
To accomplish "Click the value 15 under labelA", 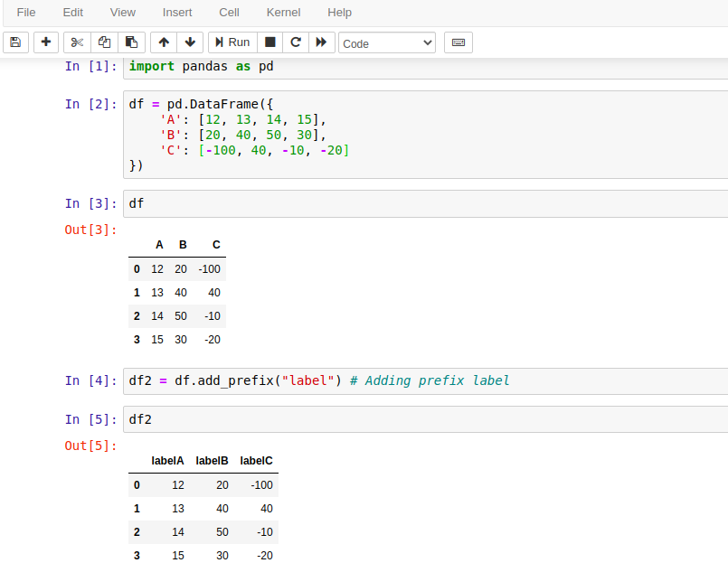I will pyautogui.click(x=178, y=556).
